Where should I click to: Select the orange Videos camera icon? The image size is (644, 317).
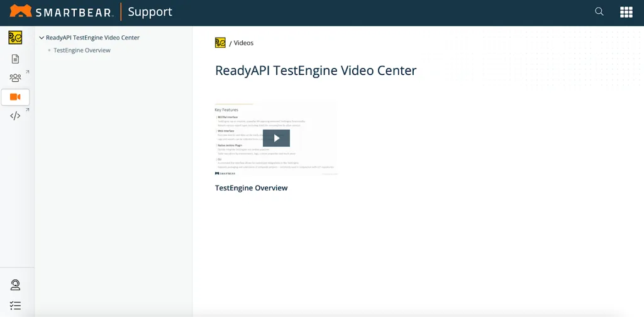tap(15, 97)
